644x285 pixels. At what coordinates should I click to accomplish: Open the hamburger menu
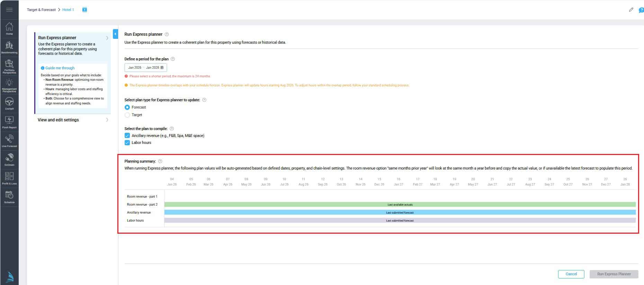pos(9,10)
